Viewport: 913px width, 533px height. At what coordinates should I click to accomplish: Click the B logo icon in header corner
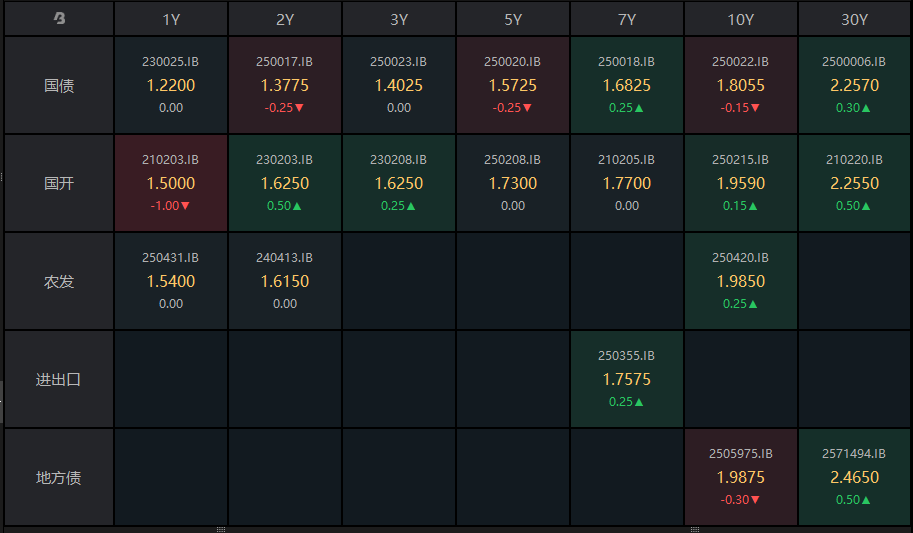tap(59, 18)
